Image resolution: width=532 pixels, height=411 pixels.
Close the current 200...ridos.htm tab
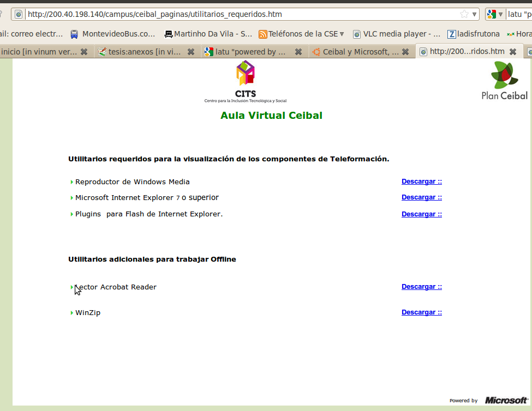click(x=513, y=52)
